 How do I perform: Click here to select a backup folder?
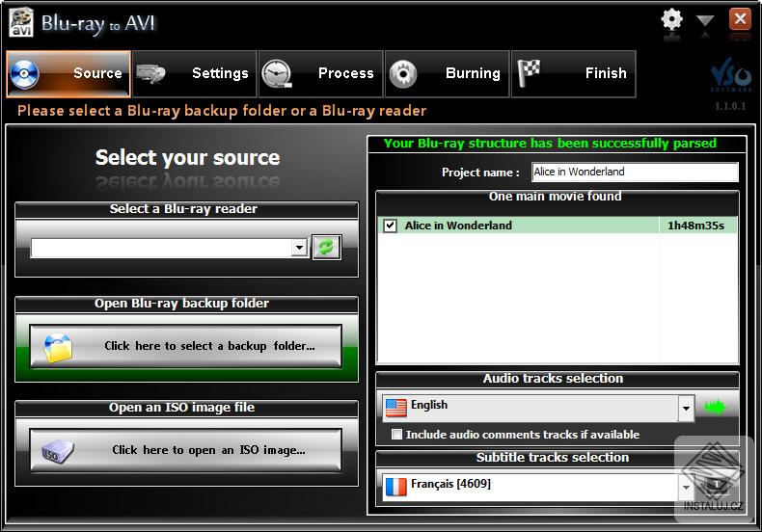coord(185,346)
